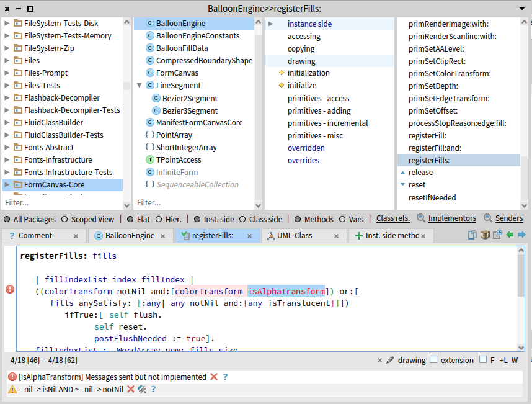Image resolution: width=532 pixels, height=404 pixels.
Task: Click the braces icon beside PointArray
Action: tap(149, 135)
